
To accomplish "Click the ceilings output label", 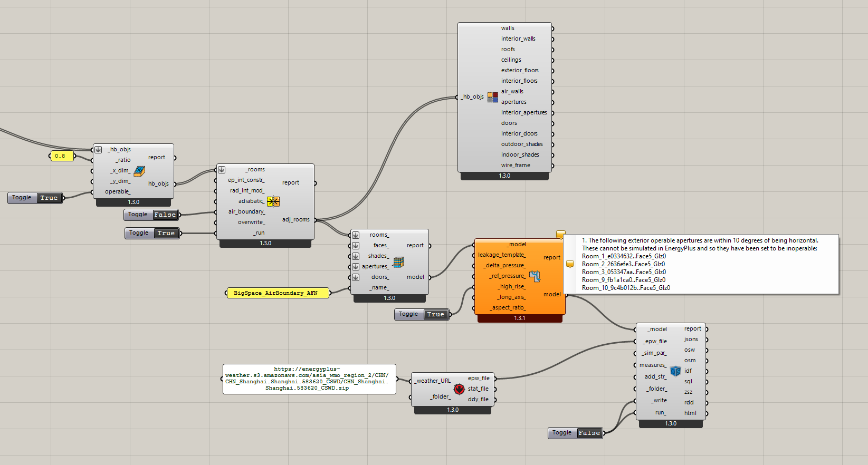I will pyautogui.click(x=511, y=60).
